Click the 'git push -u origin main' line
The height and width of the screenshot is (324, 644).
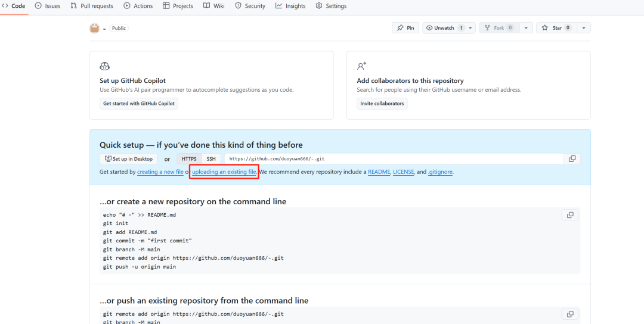[140, 267]
